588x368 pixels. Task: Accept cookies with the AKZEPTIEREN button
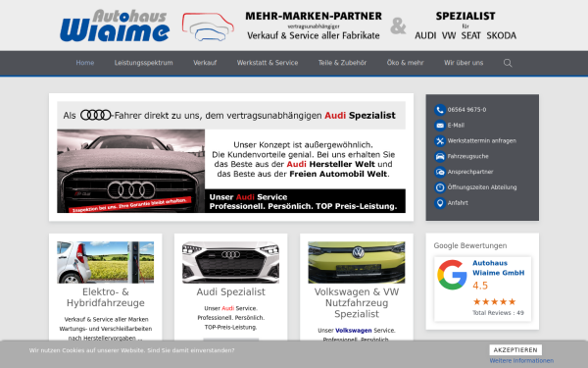515,350
